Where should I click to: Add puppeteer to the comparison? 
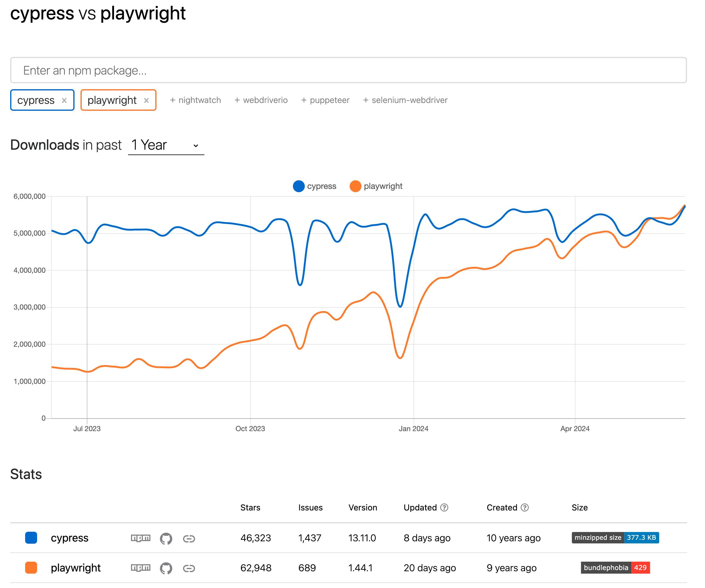pyautogui.click(x=325, y=100)
